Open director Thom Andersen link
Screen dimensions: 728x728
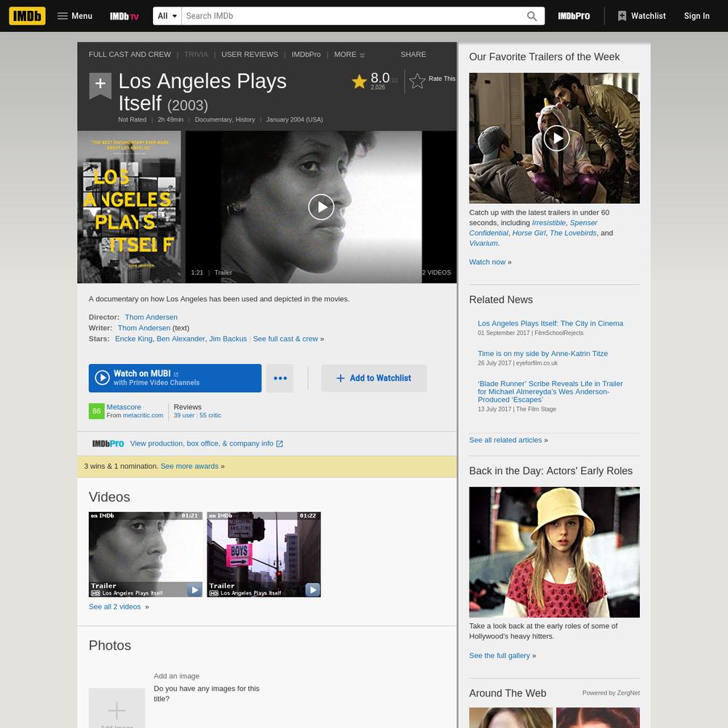coord(151,317)
